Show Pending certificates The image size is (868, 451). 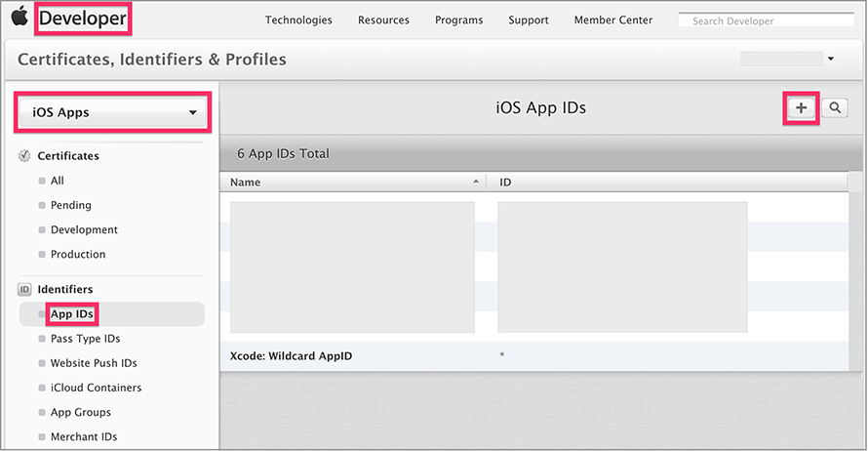pos(71,205)
